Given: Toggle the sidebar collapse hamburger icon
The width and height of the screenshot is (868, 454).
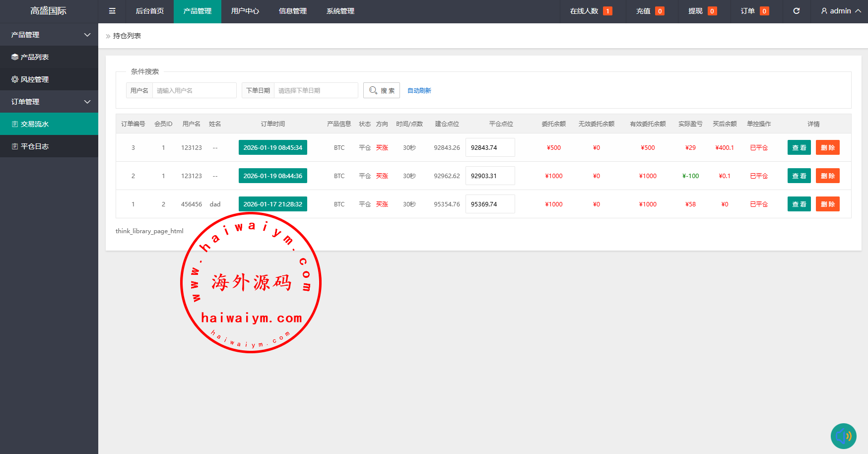Looking at the screenshot, I should click(x=112, y=11).
